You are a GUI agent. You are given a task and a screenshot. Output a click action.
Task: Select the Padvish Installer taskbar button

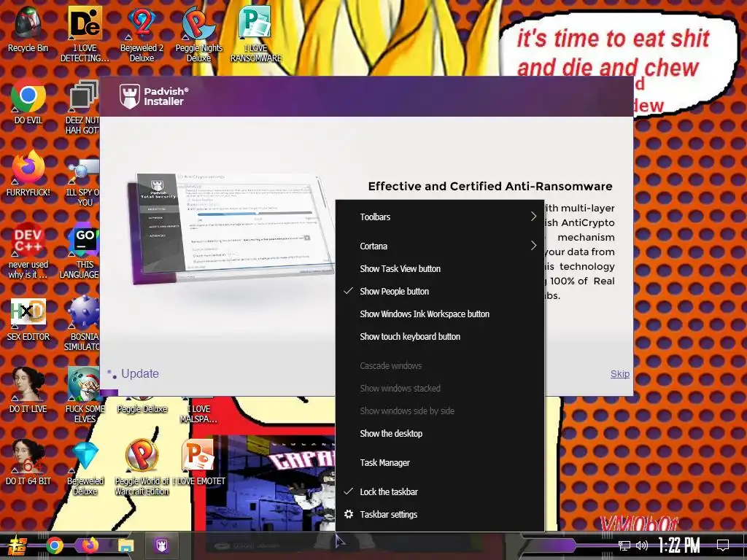162,545
